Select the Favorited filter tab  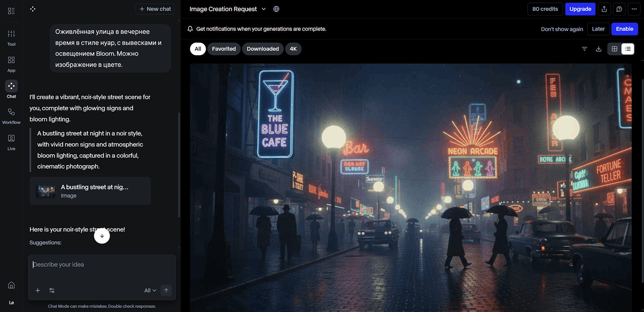click(x=224, y=49)
